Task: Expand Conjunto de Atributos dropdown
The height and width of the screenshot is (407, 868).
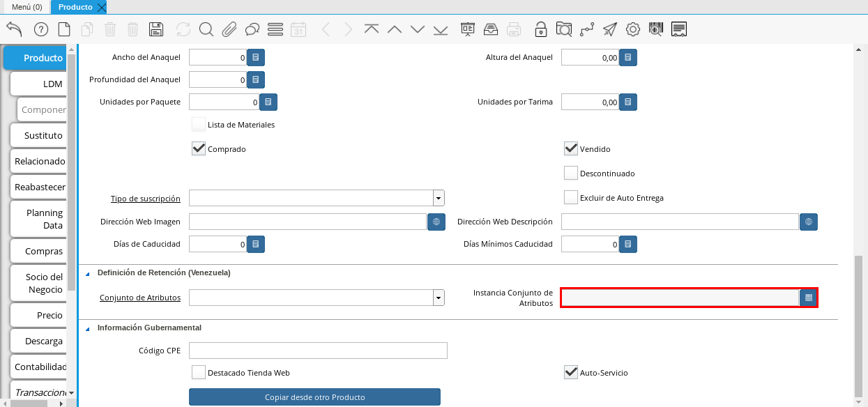Action: click(x=439, y=298)
